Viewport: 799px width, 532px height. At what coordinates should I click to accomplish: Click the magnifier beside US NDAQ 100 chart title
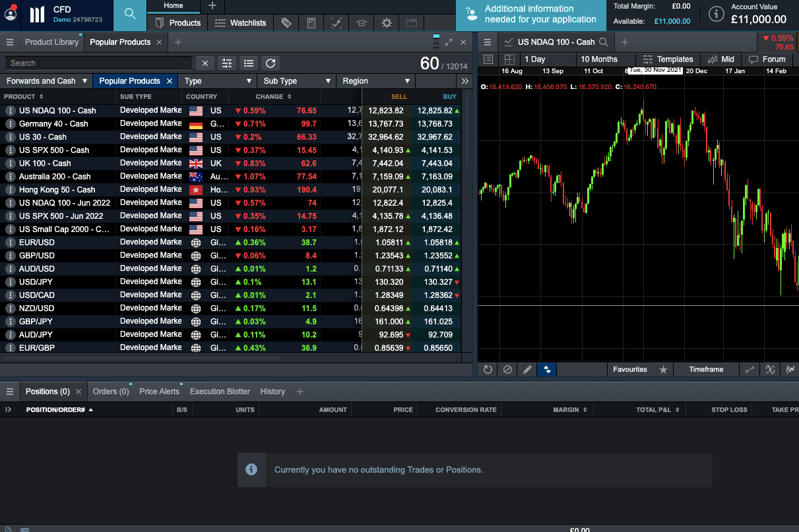[604, 42]
